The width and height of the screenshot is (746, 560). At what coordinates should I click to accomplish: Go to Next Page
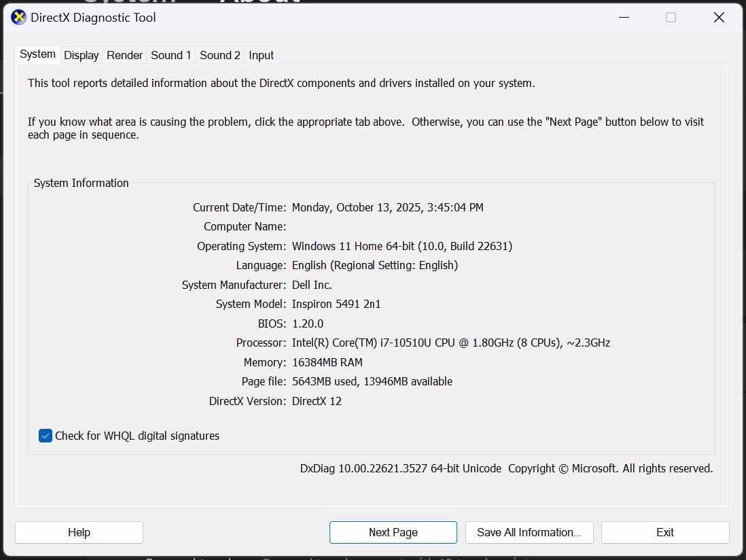(393, 532)
